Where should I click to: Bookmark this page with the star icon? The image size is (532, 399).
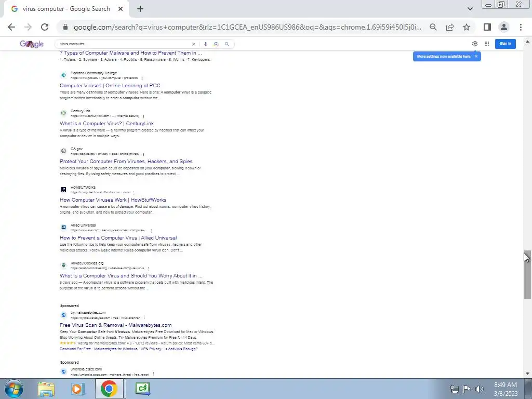pyautogui.click(x=467, y=27)
